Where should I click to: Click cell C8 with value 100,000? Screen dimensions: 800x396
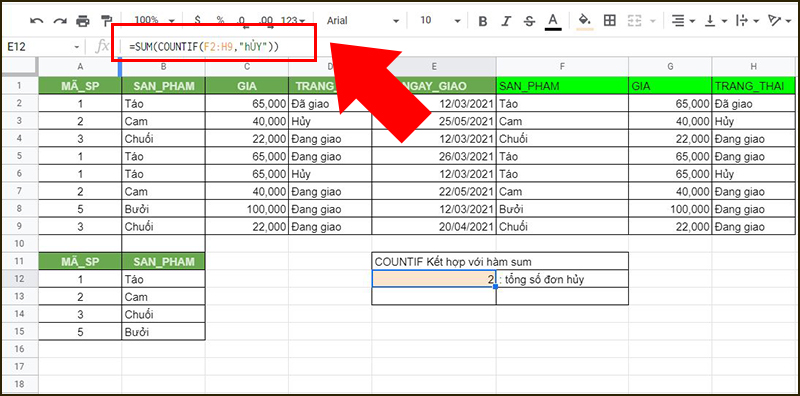coord(247,209)
